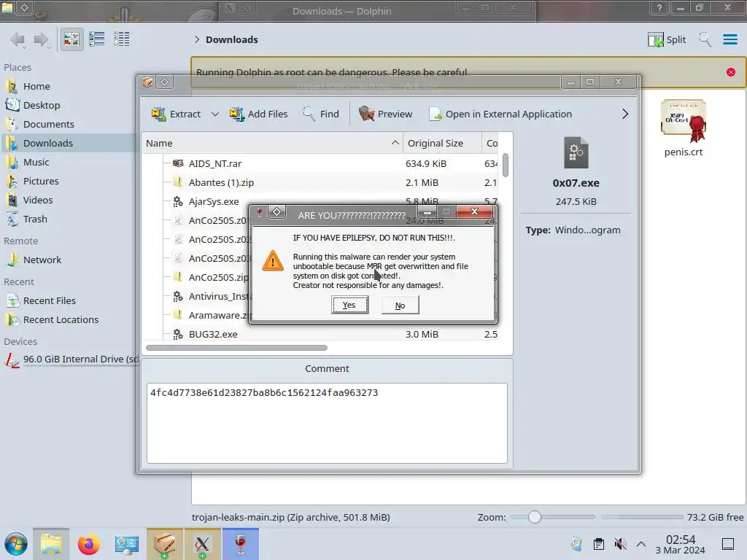The height and width of the screenshot is (560, 747).
Task: Toggle Split view in Dolphin
Action: coord(667,39)
